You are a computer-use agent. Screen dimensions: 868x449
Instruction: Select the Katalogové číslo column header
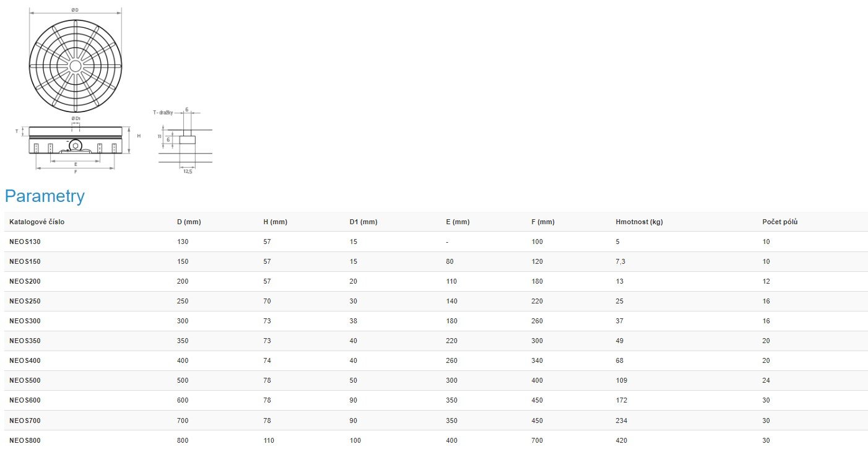pos(37,222)
